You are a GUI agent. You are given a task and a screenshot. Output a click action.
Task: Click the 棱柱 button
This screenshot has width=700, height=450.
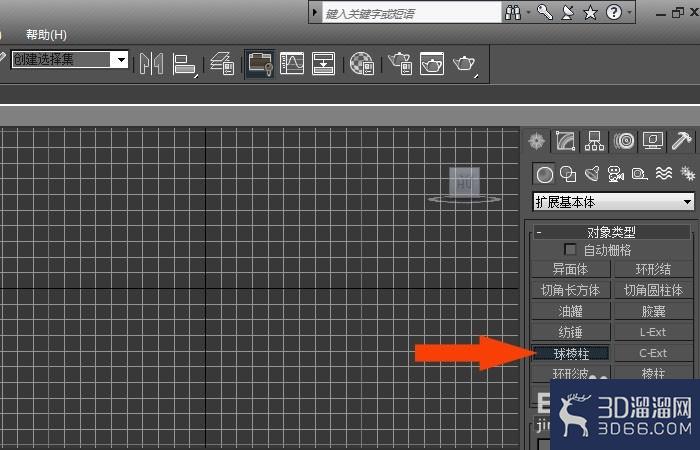click(653, 373)
